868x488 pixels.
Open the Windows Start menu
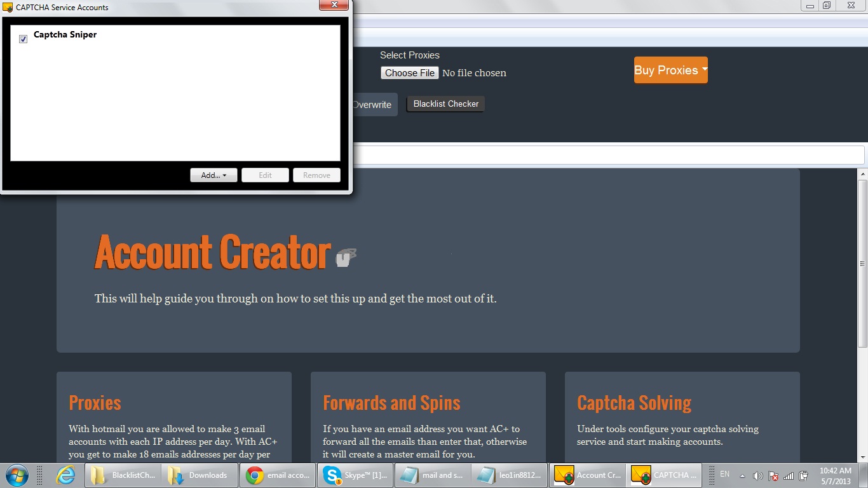coord(16,475)
